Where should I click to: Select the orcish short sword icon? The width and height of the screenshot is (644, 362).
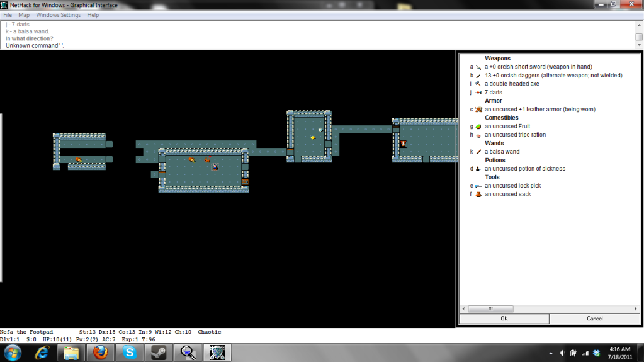478,67
